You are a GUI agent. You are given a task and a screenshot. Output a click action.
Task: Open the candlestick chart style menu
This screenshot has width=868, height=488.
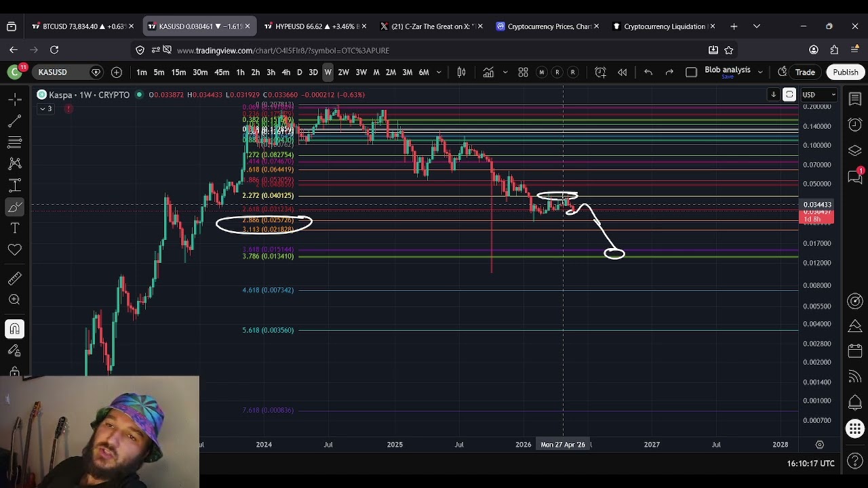pos(461,72)
